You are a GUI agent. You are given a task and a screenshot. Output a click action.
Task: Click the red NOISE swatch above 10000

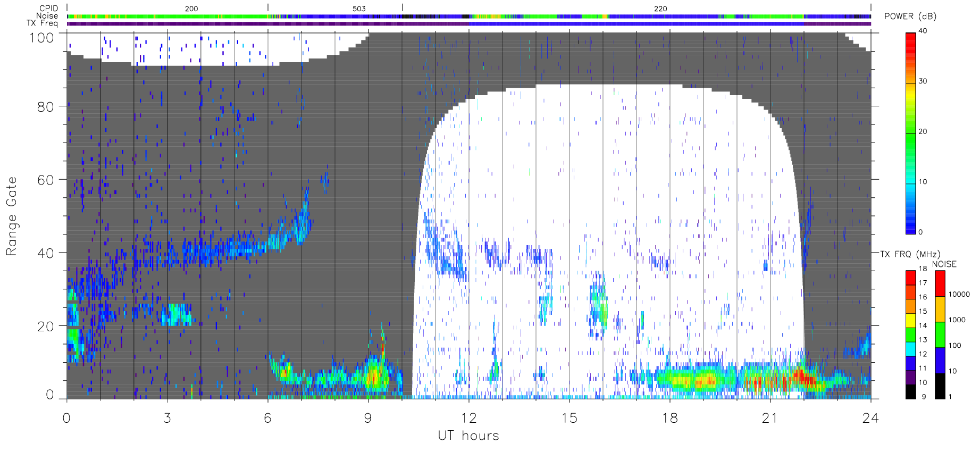[940, 283]
